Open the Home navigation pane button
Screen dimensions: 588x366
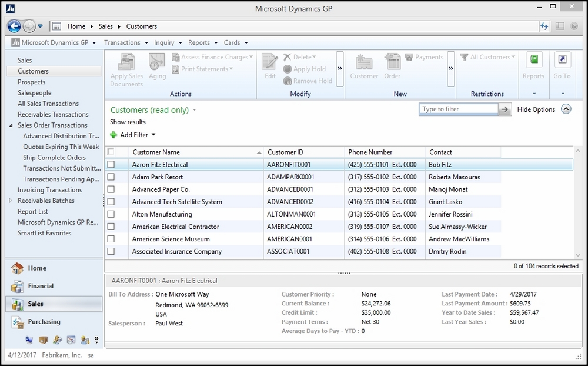click(x=54, y=268)
